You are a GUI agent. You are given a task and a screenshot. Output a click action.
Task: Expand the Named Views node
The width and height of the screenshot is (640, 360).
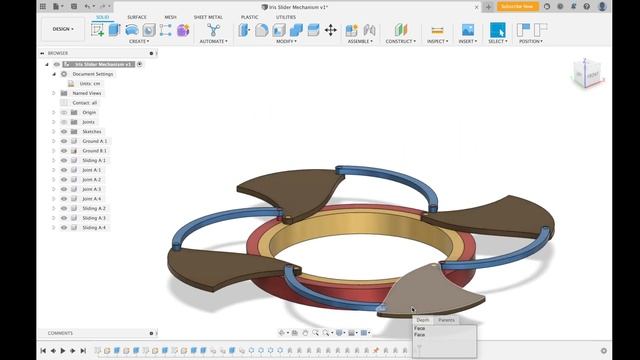pos(53,93)
